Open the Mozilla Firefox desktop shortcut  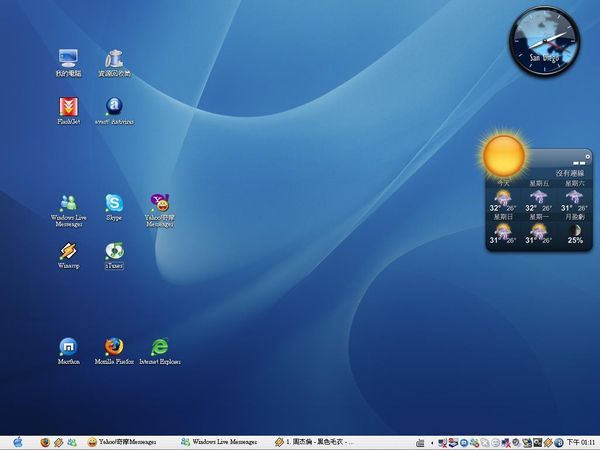[114, 351]
